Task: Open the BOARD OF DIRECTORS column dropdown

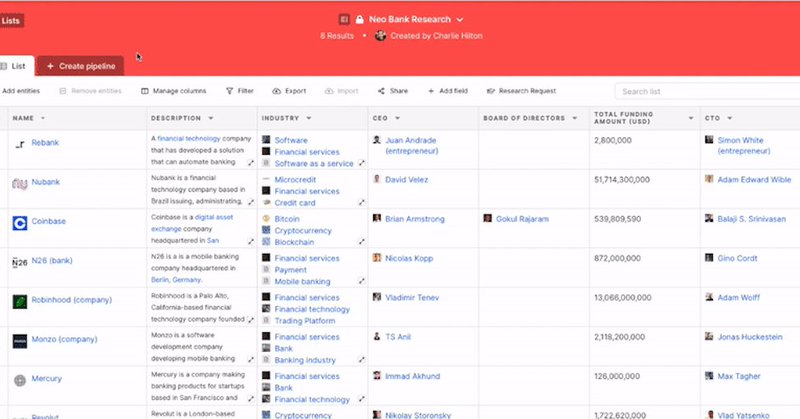Action: coord(574,118)
